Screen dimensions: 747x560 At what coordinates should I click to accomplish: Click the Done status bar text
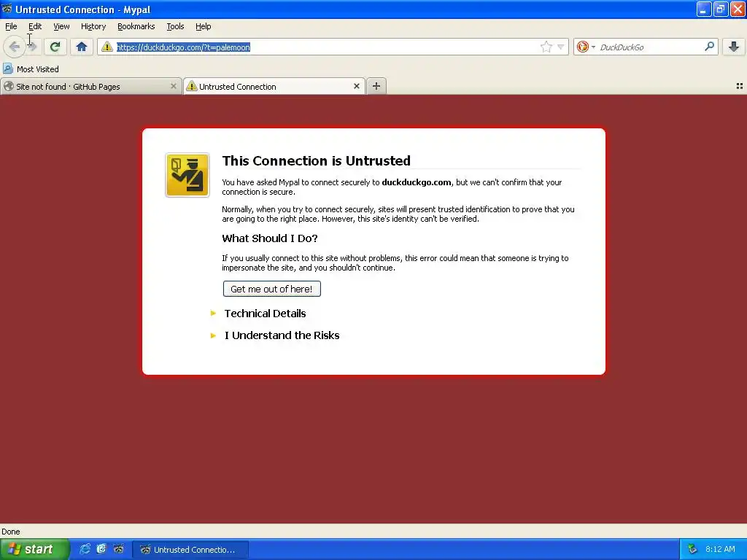click(10, 532)
